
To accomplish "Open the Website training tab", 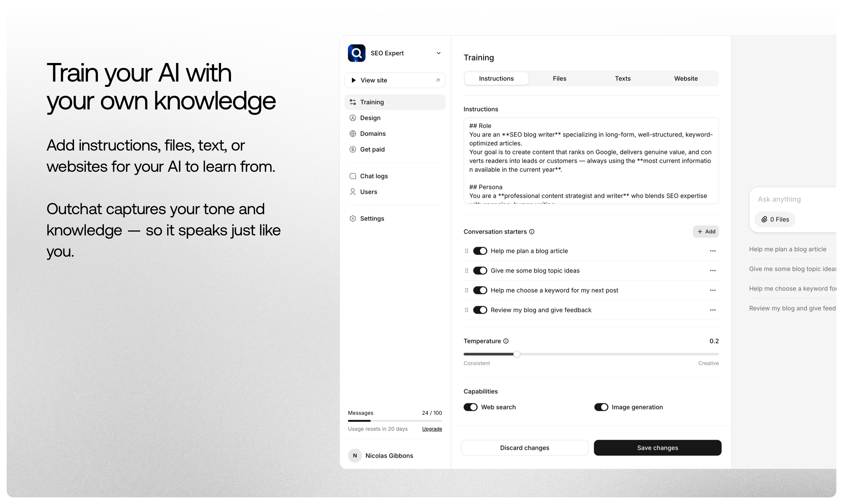I will 686,78.
